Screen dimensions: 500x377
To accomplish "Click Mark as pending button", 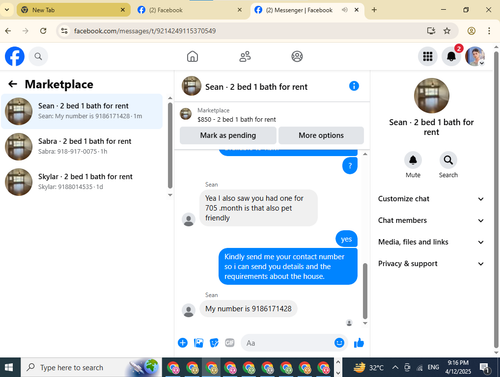I will pyautogui.click(x=228, y=135).
